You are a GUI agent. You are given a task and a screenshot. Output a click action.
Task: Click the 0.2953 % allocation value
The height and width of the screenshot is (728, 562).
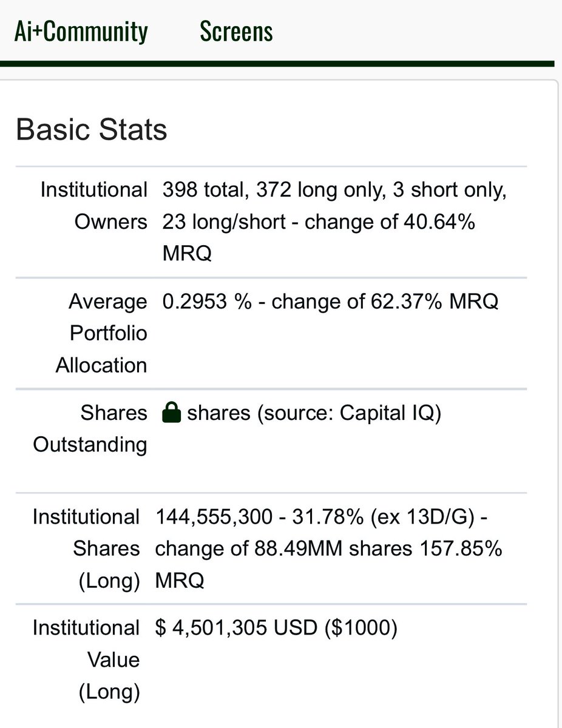coord(207,302)
